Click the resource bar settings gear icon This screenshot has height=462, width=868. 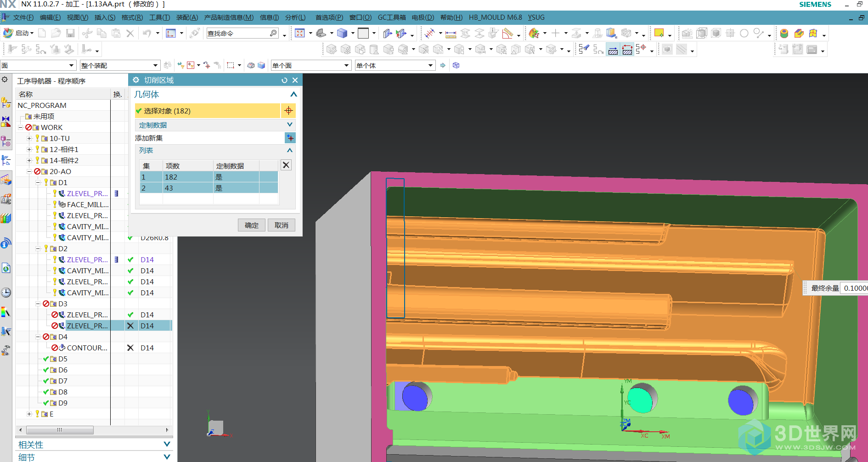coord(5,79)
